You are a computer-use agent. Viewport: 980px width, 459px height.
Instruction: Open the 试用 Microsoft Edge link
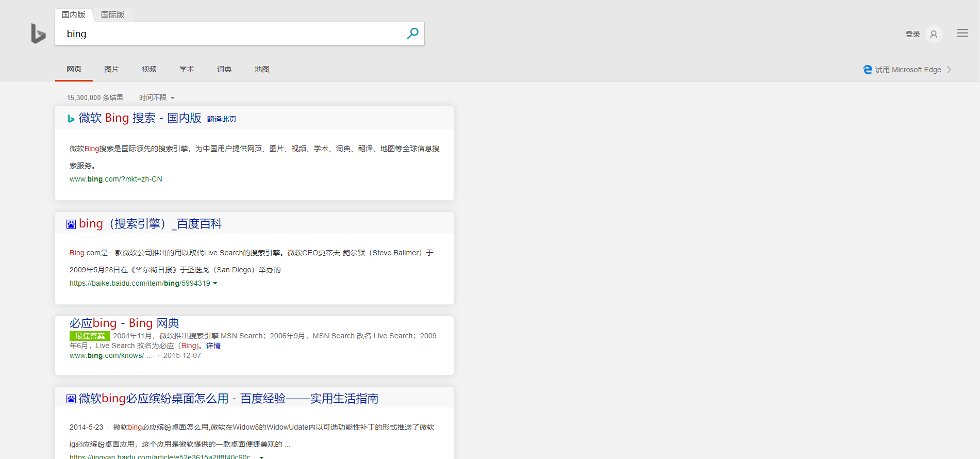click(908, 70)
